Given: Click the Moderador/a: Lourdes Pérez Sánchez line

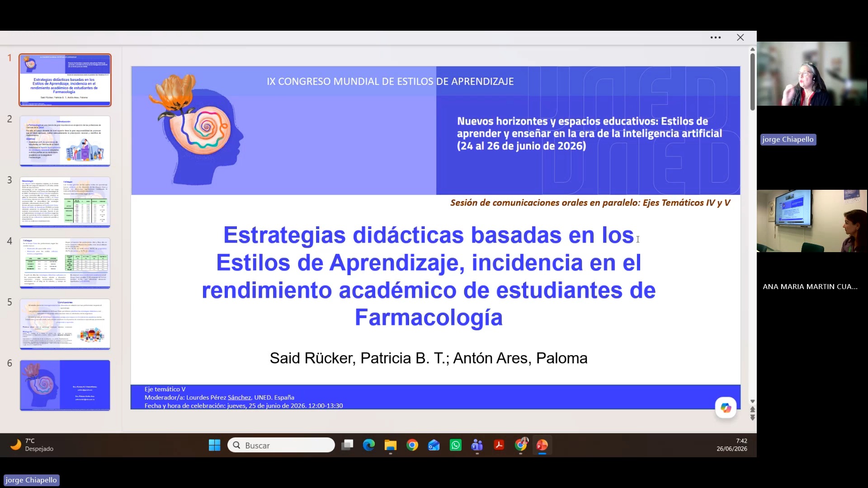Looking at the screenshot, I should 219,398.
